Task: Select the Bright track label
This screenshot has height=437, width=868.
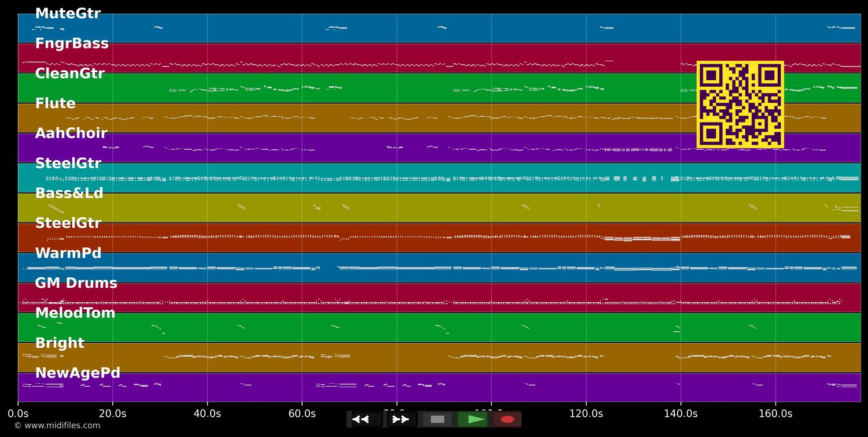Action: (x=59, y=343)
